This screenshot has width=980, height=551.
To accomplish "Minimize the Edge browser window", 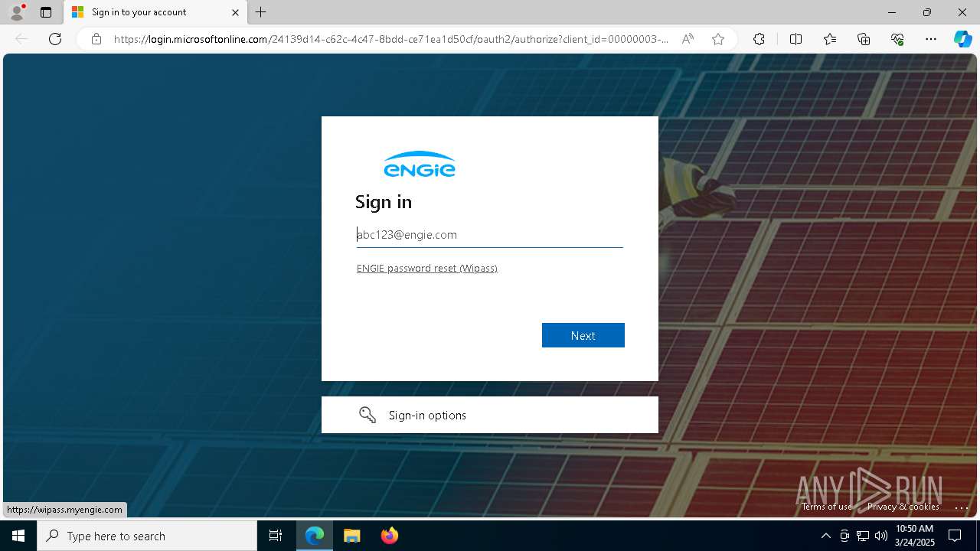I will pos(892,12).
